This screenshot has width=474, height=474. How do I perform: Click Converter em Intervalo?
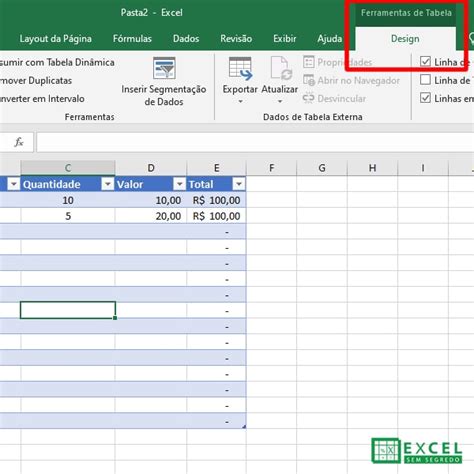pyautogui.click(x=42, y=99)
